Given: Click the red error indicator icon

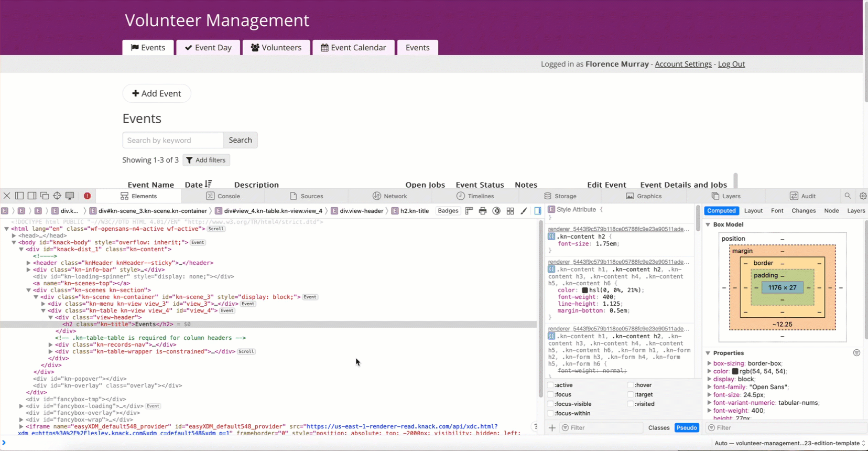Looking at the screenshot, I should [x=87, y=196].
